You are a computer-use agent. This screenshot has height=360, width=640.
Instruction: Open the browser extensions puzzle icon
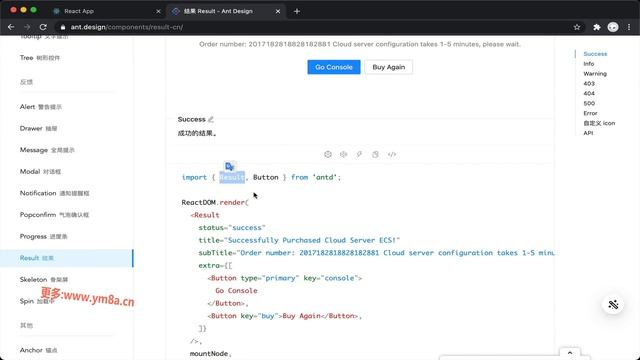[597, 27]
